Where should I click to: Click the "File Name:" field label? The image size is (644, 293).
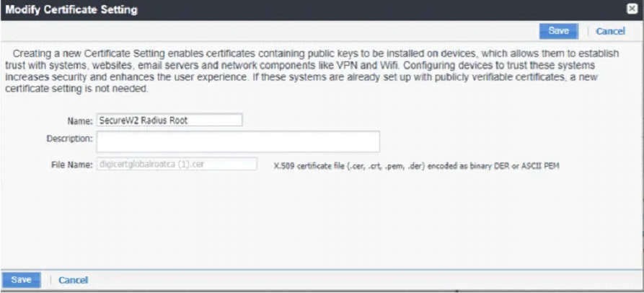74,165
